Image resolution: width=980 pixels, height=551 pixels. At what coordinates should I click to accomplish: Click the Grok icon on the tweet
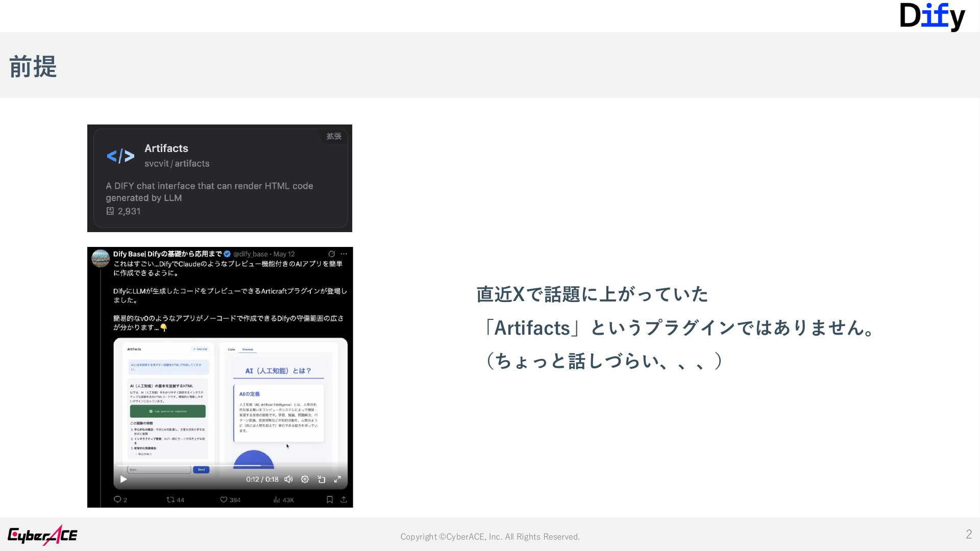point(331,254)
